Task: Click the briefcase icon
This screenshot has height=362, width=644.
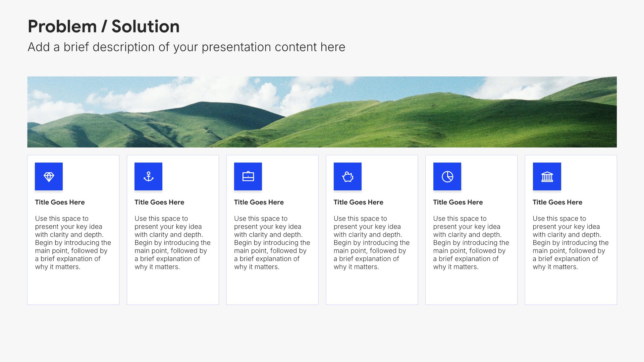Action: [x=248, y=176]
